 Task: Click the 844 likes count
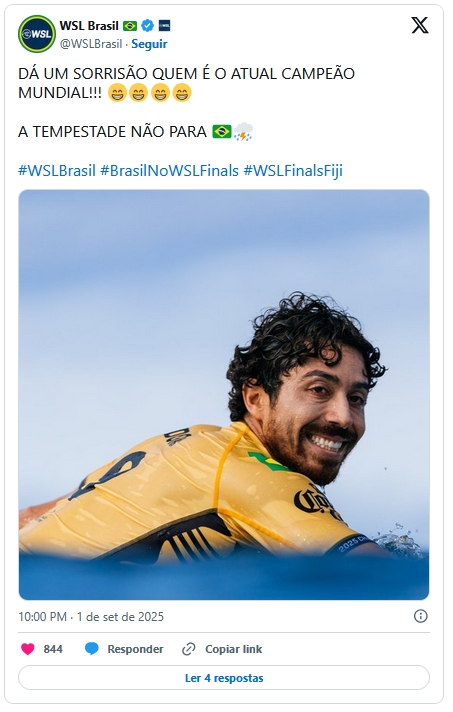(53, 649)
